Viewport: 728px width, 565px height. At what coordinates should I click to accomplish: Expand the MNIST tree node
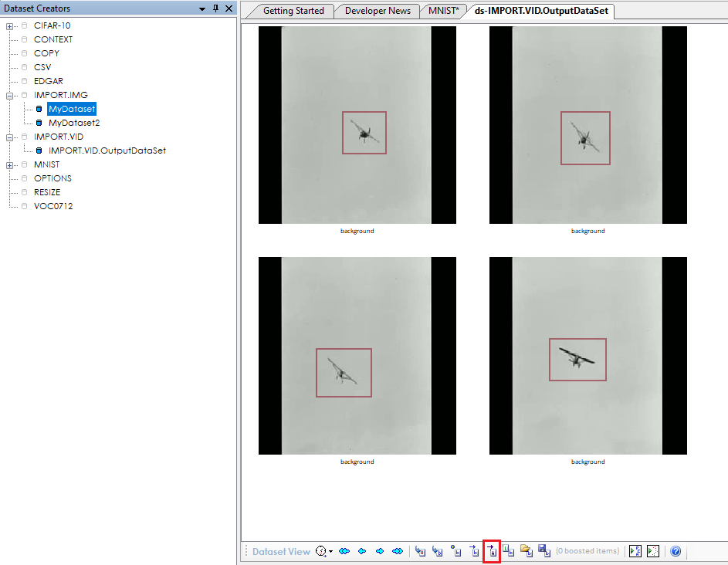[x=9, y=166]
